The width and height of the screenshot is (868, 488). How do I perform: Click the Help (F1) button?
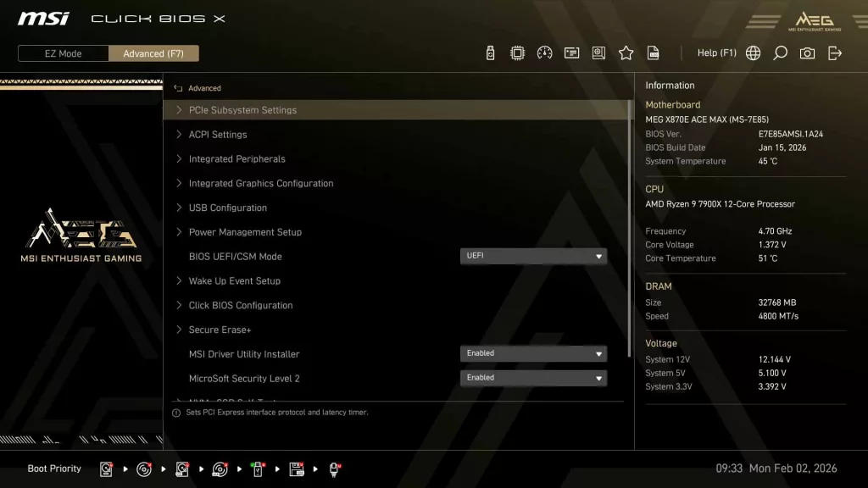(716, 53)
